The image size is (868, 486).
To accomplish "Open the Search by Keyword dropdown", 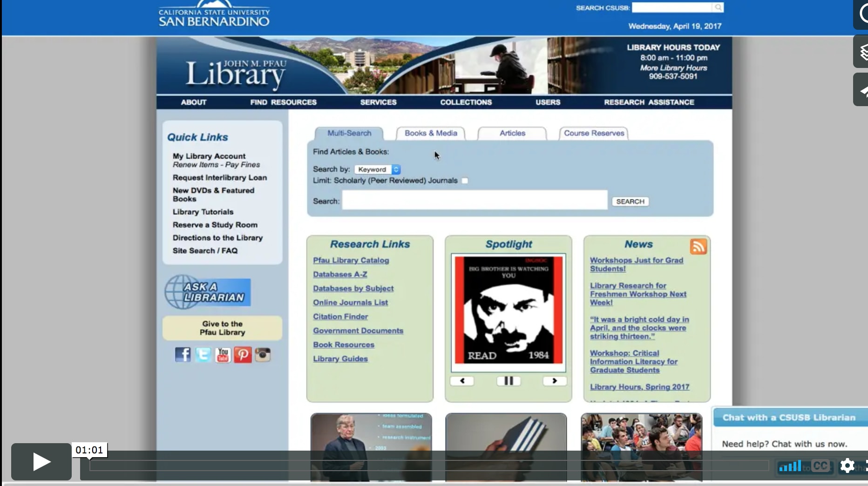I will (377, 169).
